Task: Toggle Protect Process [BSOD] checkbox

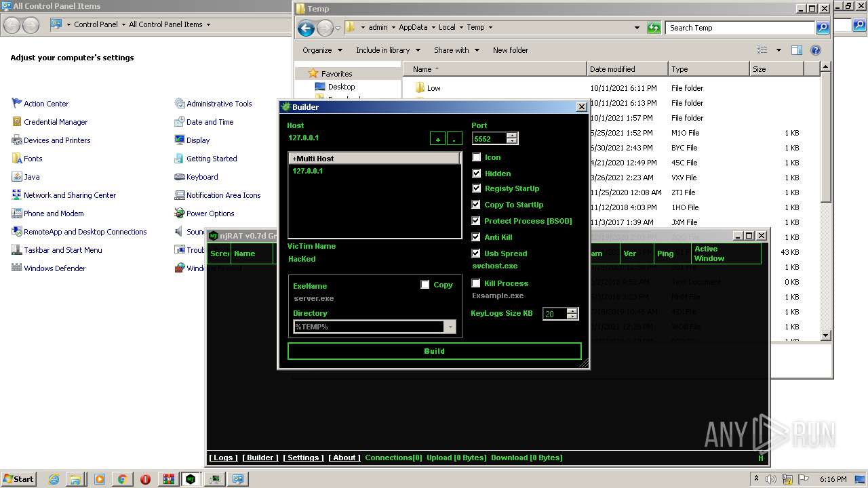Action: pyautogui.click(x=477, y=221)
